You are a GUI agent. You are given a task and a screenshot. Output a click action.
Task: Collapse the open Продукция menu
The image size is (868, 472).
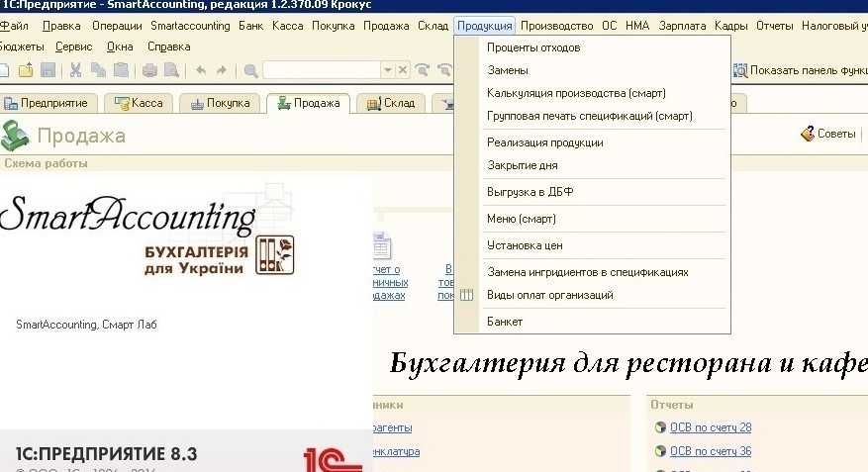click(x=484, y=26)
